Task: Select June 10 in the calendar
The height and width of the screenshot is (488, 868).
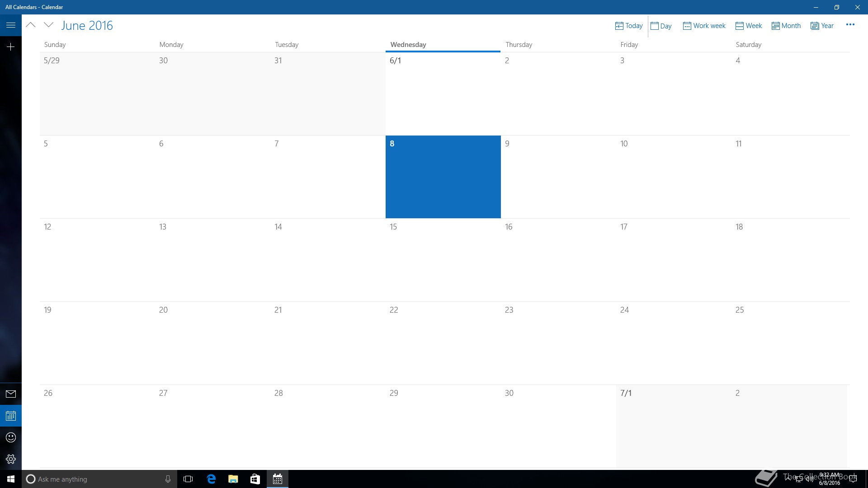Action: tap(674, 177)
